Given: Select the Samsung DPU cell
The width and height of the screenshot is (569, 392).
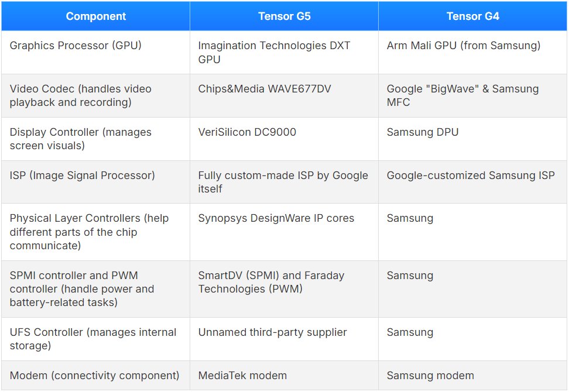Looking at the screenshot, I should coord(423,132).
